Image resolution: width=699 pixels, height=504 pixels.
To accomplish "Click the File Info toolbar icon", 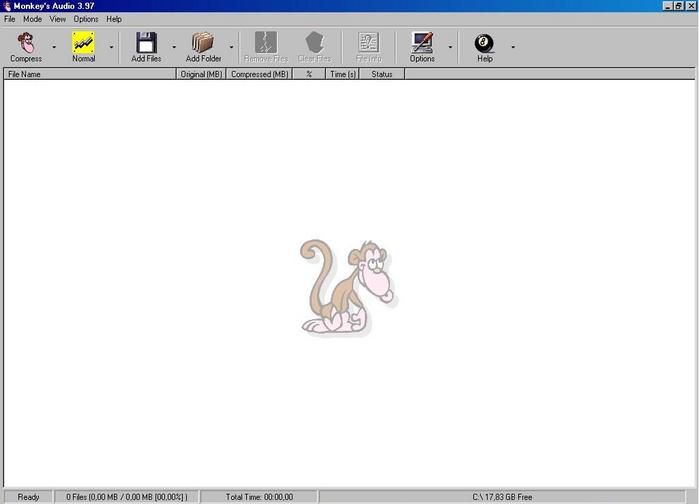I will click(369, 43).
